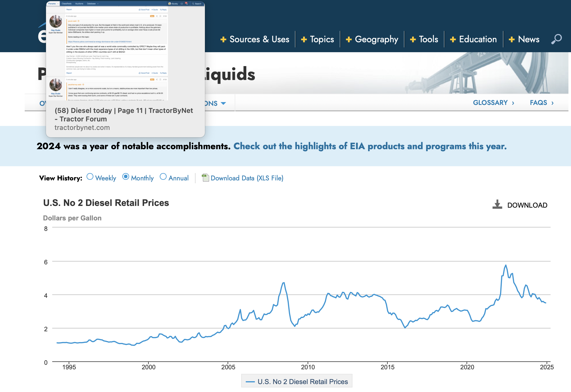Select the Annual view history option
The image size is (571, 392).
(x=163, y=177)
